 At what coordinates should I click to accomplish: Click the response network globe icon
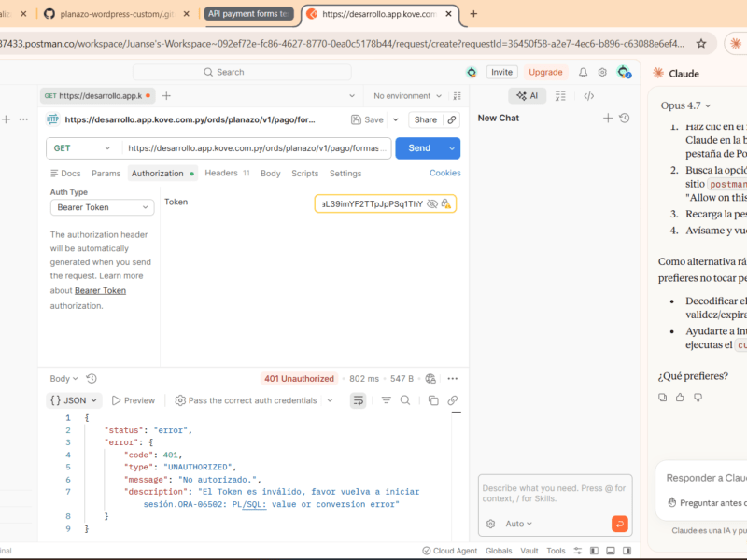[x=430, y=379]
